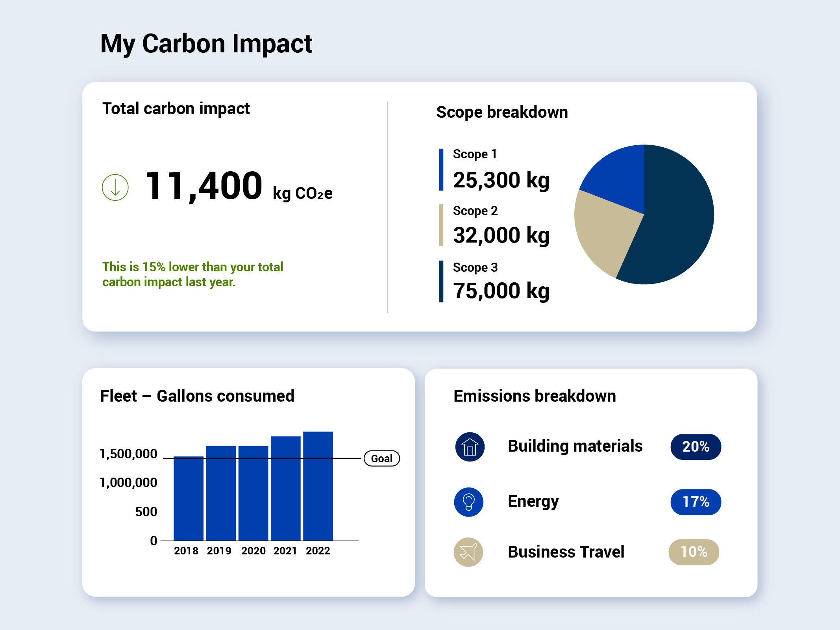Select the 10% Business Travel badge
Image resolution: width=840 pixels, height=630 pixels.
(694, 552)
